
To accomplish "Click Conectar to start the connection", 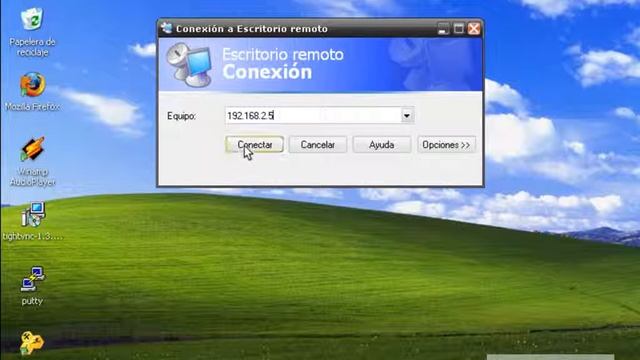I will [x=254, y=144].
